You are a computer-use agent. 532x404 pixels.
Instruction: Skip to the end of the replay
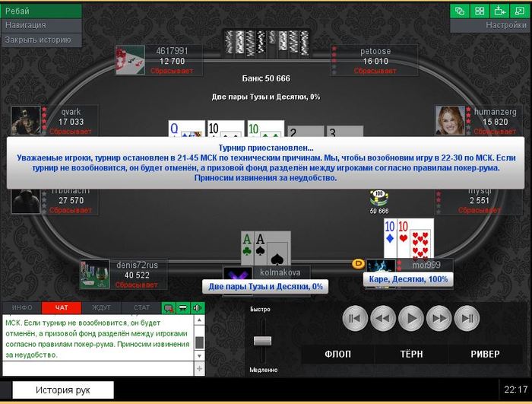(467, 318)
